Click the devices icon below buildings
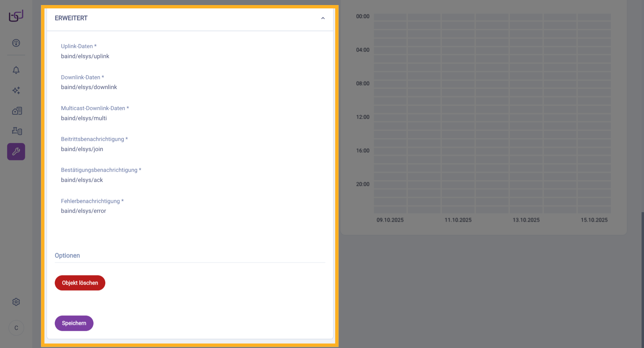Screen dimensions: 644x348 coord(17,131)
